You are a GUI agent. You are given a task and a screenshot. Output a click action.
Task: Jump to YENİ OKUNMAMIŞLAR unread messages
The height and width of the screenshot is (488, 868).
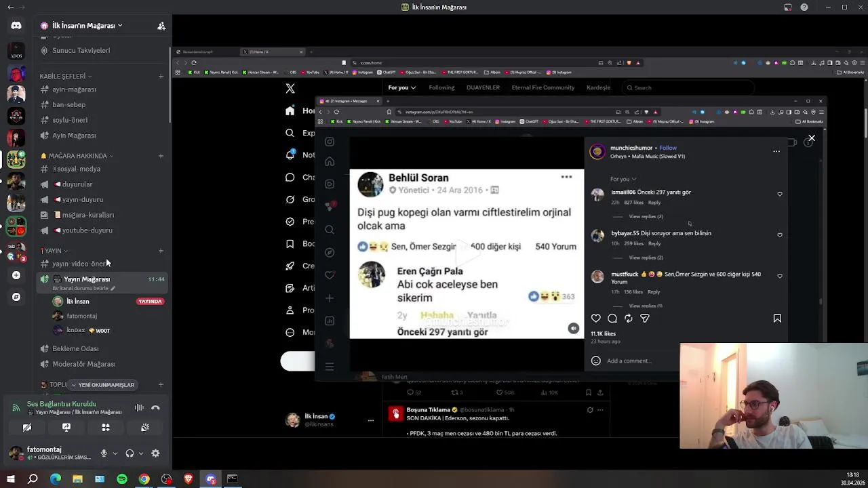pos(102,385)
